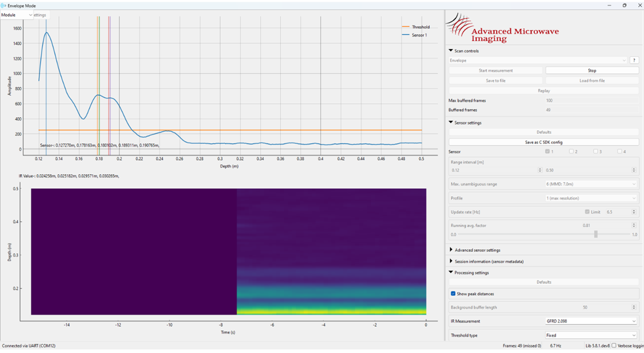This screenshot has width=644, height=353.
Task: Click the 6.7 Hz status readout
Action: point(556,346)
